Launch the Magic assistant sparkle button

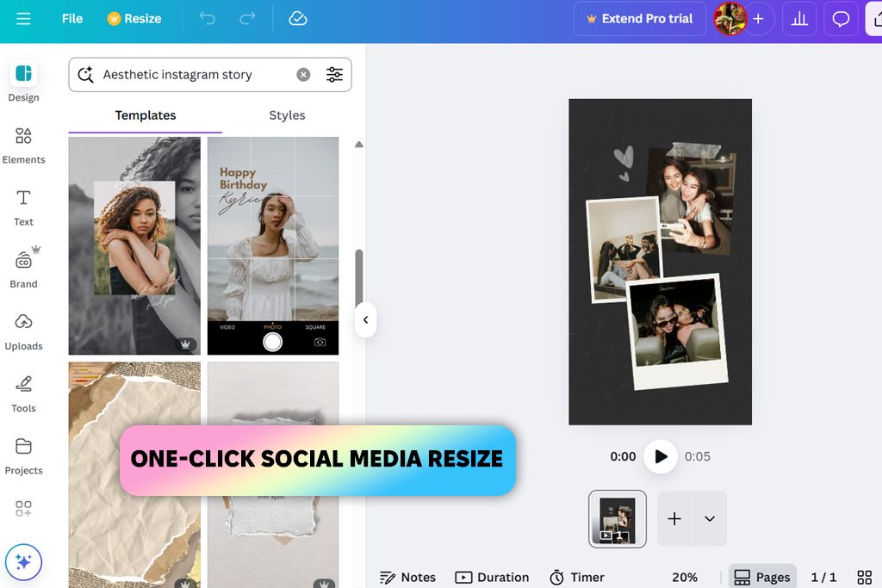pos(23,562)
